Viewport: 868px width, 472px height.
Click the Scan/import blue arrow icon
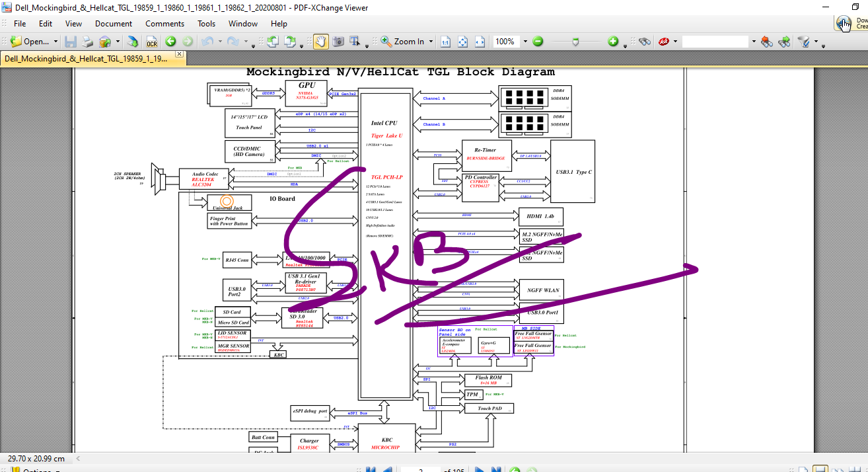133,41
